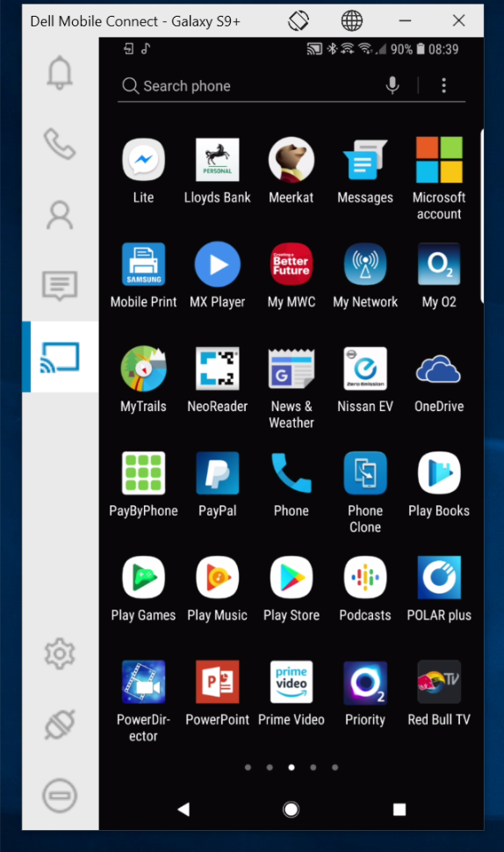This screenshot has width=504, height=852.
Task: Open the Play Store app
Action: pyautogui.click(x=292, y=588)
